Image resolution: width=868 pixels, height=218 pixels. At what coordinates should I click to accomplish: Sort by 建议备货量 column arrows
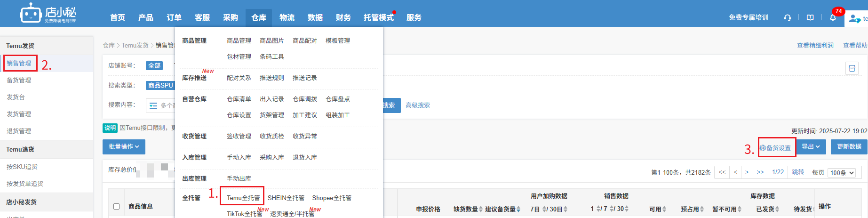pyautogui.click(x=518, y=209)
